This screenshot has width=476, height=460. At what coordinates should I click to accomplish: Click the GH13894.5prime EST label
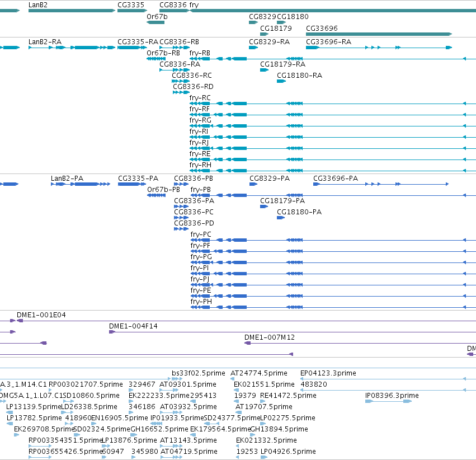tap(279, 429)
